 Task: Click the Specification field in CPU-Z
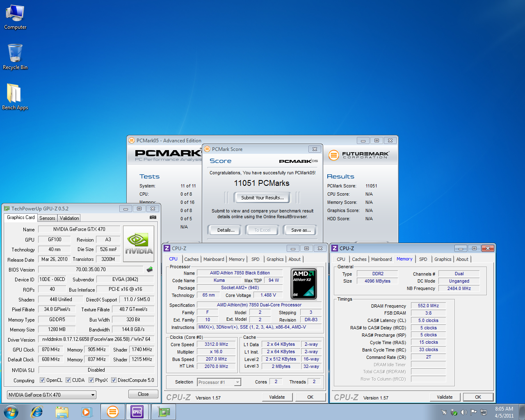click(x=259, y=305)
